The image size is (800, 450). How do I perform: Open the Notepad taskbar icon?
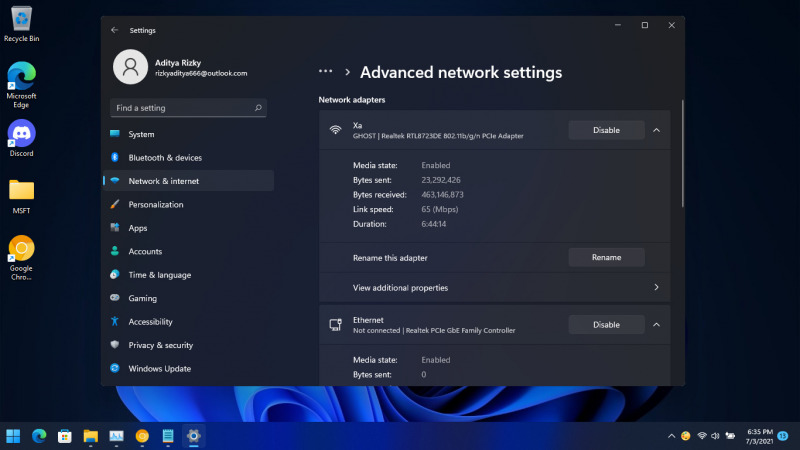coord(168,436)
